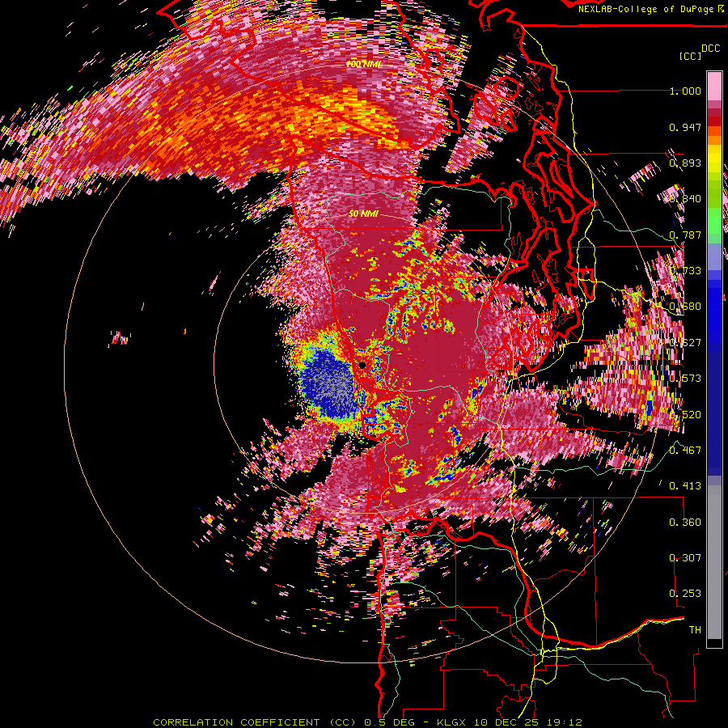Image resolution: width=728 pixels, height=728 pixels.
Task: Click the blue low-CC blob west of radar
Action: coord(328,384)
